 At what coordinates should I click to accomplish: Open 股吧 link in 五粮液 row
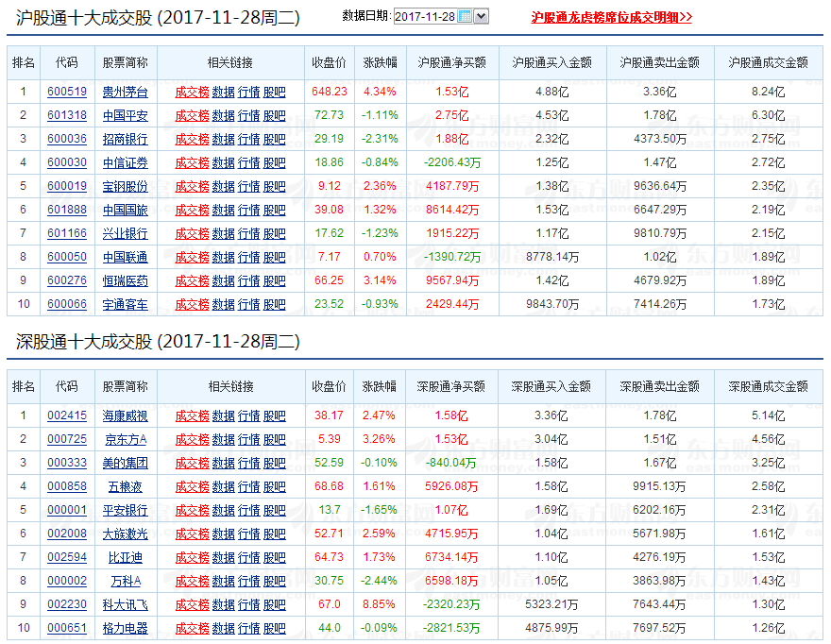tap(274, 486)
